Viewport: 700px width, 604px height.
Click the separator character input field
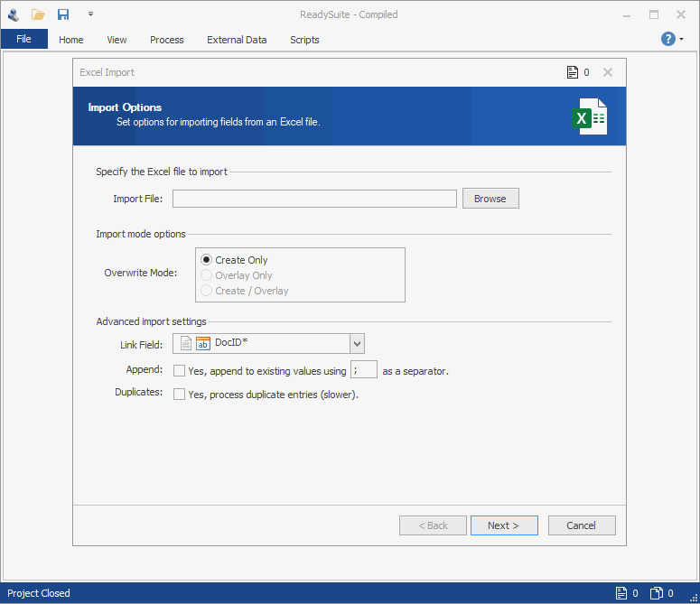pyautogui.click(x=363, y=370)
